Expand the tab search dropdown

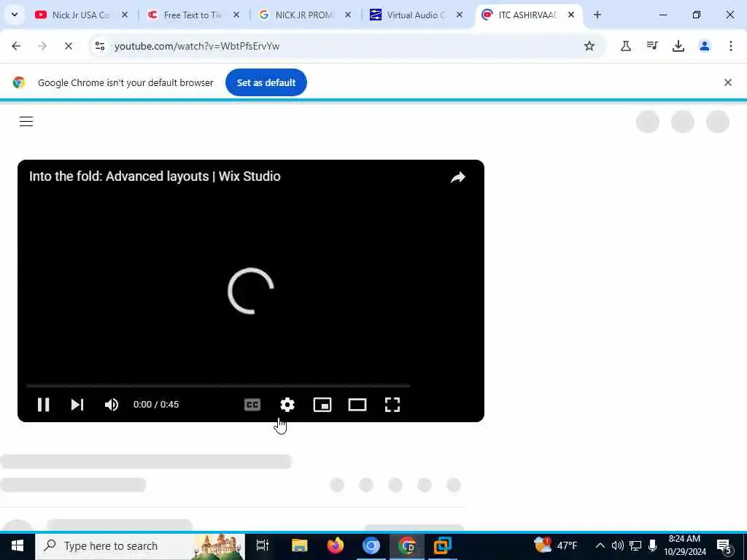15,15
